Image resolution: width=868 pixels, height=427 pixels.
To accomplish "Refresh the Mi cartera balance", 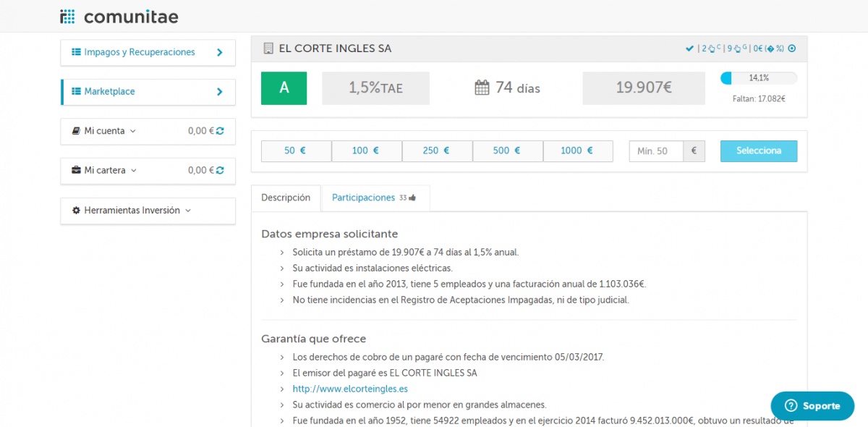I will point(220,171).
